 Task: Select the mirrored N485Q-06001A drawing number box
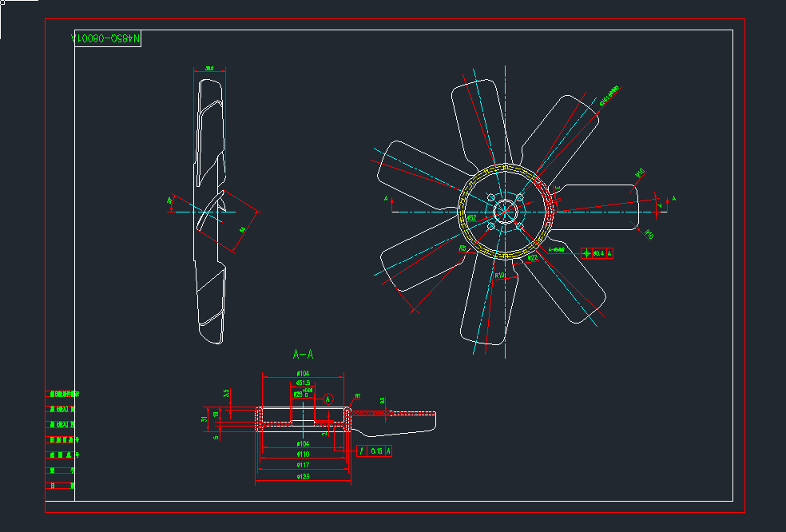(106, 38)
